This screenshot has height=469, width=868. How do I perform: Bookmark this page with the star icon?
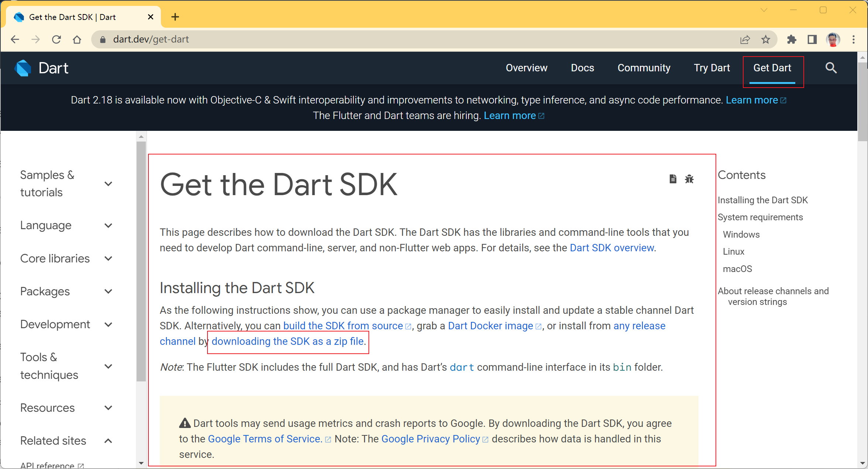pos(766,40)
